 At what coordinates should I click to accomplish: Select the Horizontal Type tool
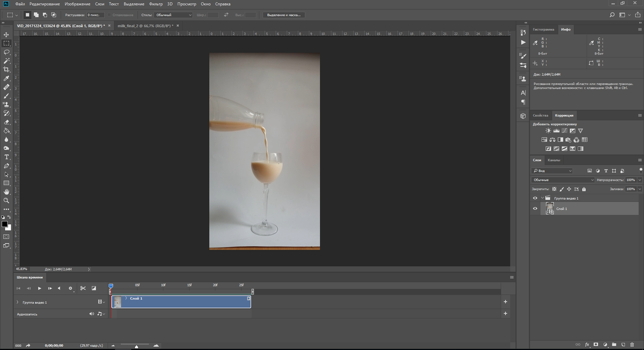(6, 157)
